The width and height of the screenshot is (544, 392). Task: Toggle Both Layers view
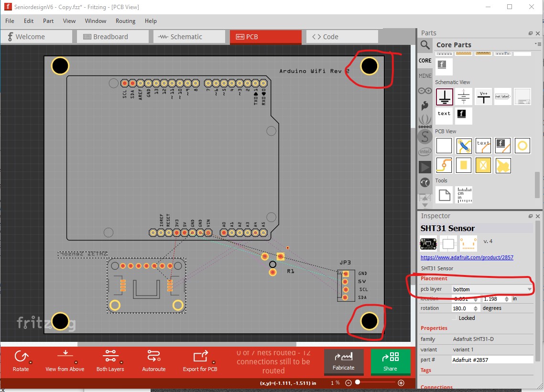[110, 361]
